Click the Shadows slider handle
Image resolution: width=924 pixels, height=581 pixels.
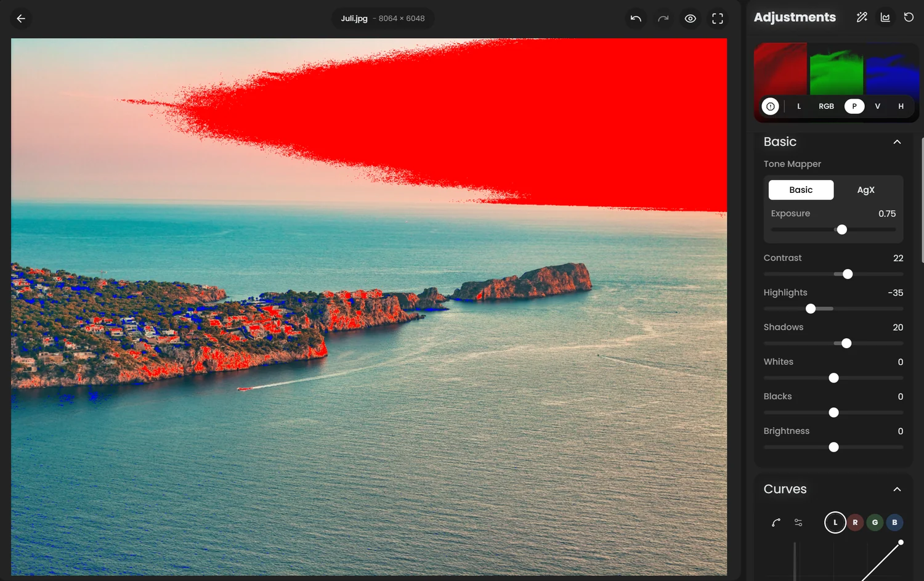(x=846, y=343)
